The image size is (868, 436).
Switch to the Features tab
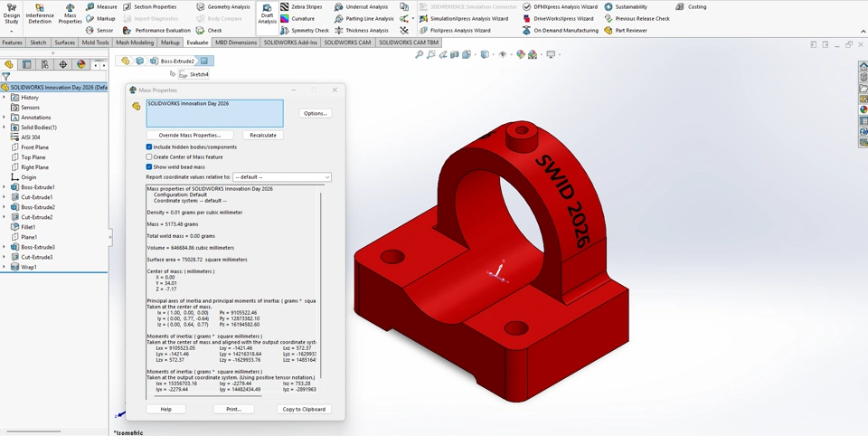12,43
